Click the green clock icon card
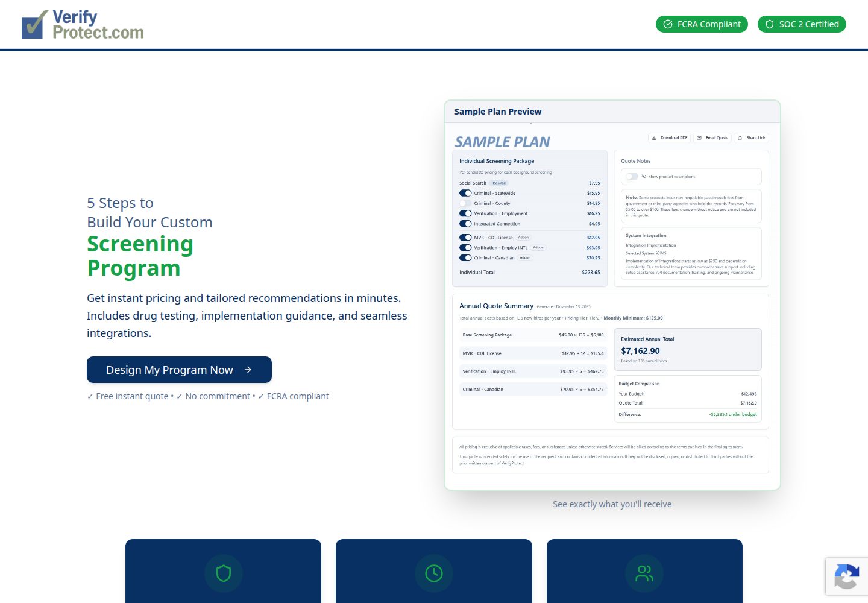868x603 pixels. click(434, 571)
